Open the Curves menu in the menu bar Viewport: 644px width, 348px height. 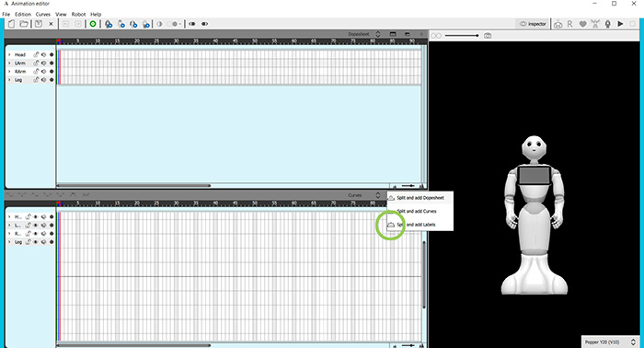coord(42,14)
